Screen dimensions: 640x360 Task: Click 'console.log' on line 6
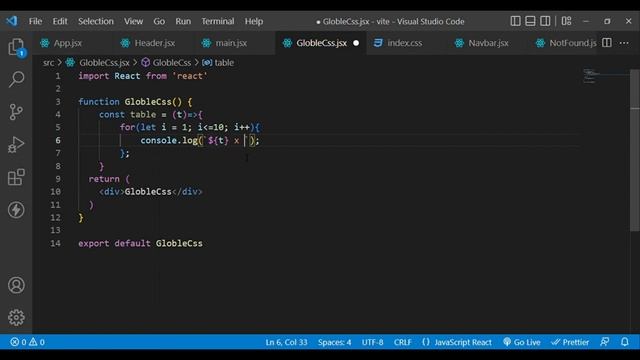pyautogui.click(x=169, y=140)
